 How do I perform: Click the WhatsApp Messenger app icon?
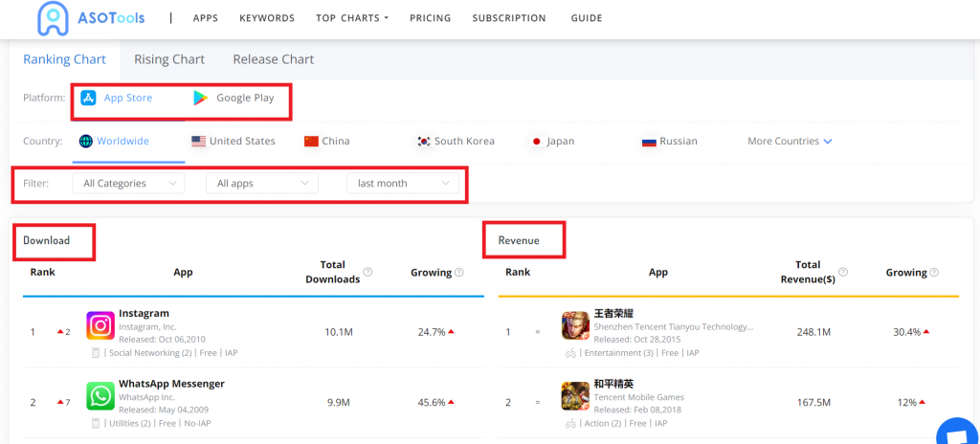[x=100, y=396]
